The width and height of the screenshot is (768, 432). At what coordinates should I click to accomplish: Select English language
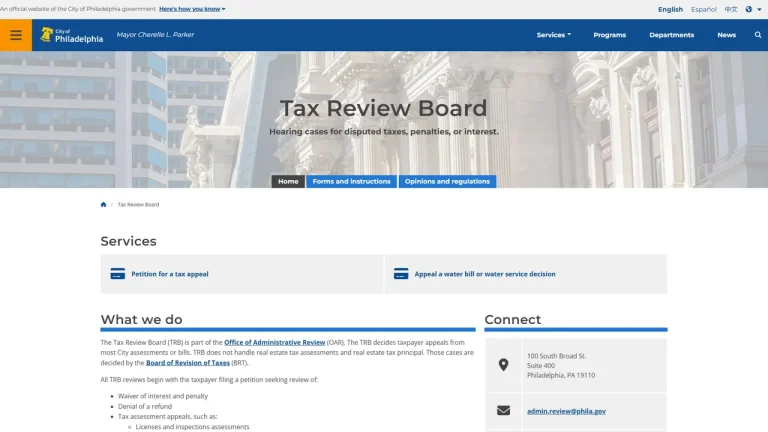[x=670, y=9]
